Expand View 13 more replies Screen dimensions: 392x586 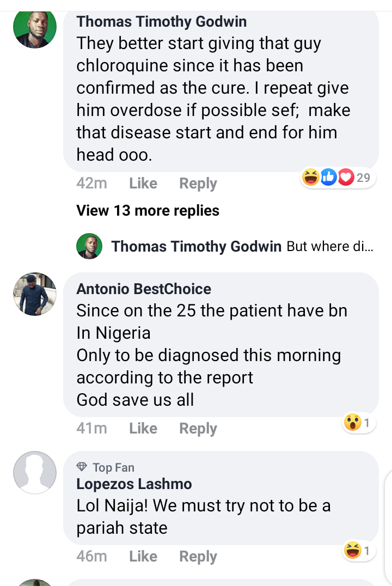click(148, 210)
